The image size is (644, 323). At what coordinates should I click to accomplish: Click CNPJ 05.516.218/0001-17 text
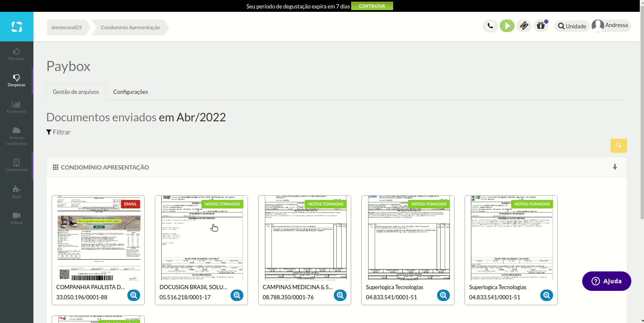tap(185, 297)
